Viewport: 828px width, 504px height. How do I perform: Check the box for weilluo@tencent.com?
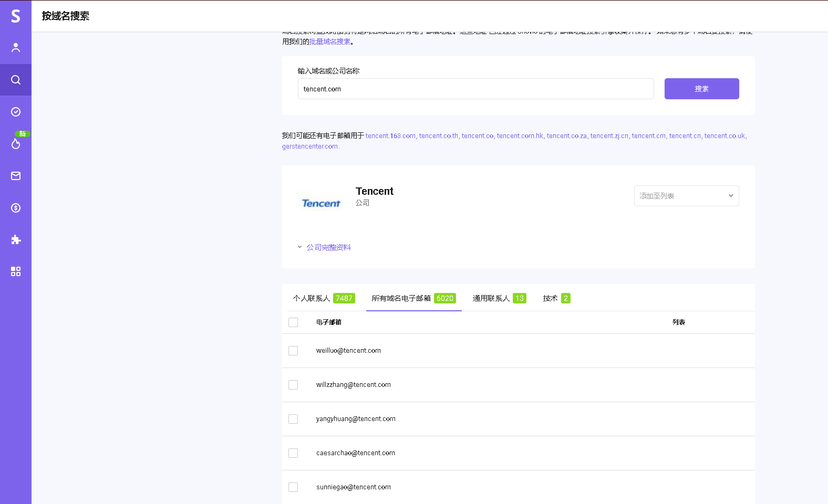coord(293,351)
